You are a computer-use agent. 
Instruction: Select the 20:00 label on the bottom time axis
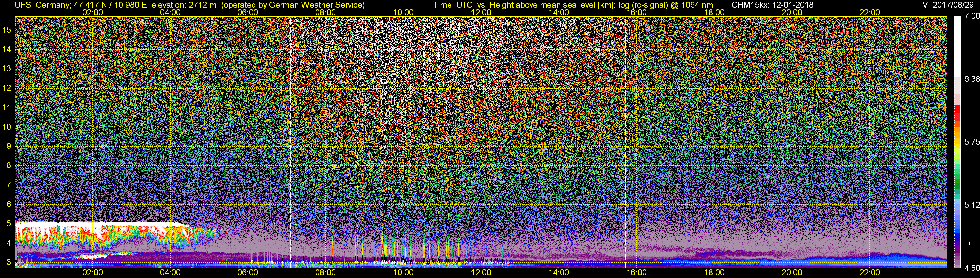(x=792, y=273)
